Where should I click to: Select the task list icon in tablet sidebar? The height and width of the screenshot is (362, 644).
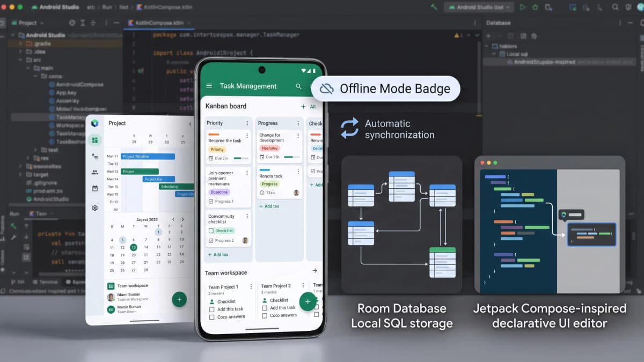pyautogui.click(x=95, y=157)
